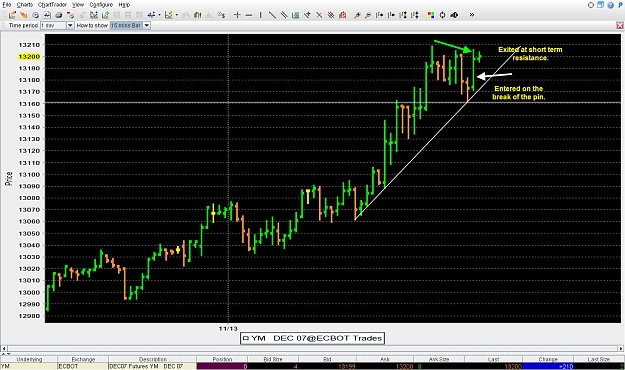This screenshot has width=625, height=370.
Task: Click the ECBOT exchange cell
Action: tap(83, 366)
